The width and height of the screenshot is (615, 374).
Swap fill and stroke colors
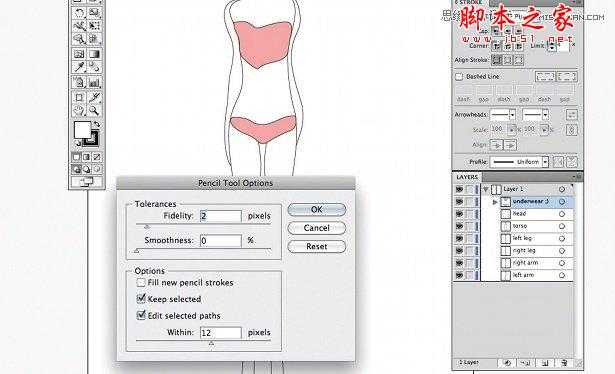click(x=96, y=124)
